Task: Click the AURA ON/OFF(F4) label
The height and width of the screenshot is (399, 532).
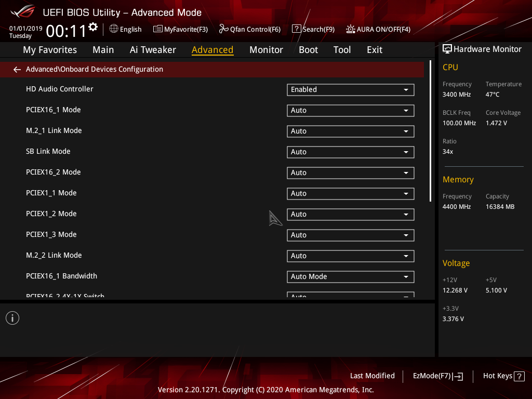Action: [383, 30]
